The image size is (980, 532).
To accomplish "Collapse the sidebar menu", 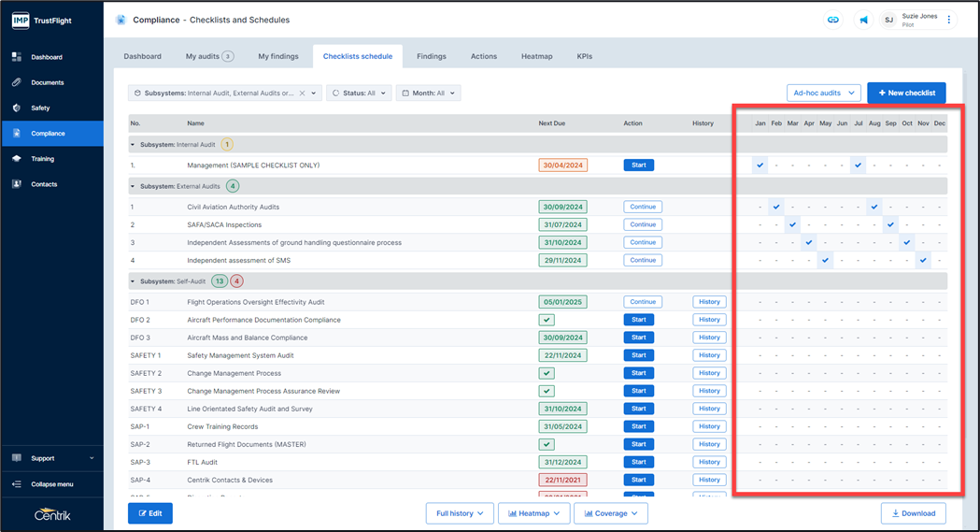I will coord(52,484).
